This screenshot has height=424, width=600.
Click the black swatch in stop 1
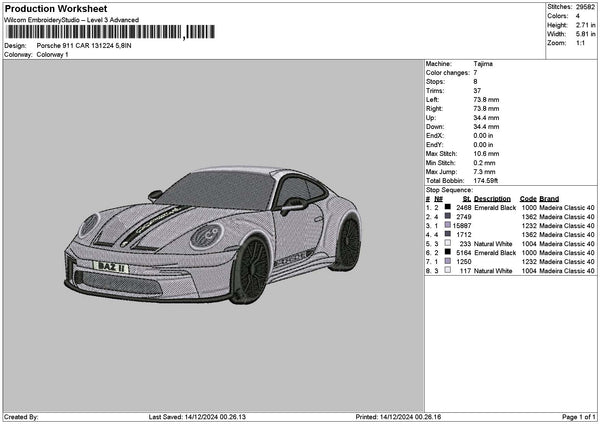[x=448, y=207]
